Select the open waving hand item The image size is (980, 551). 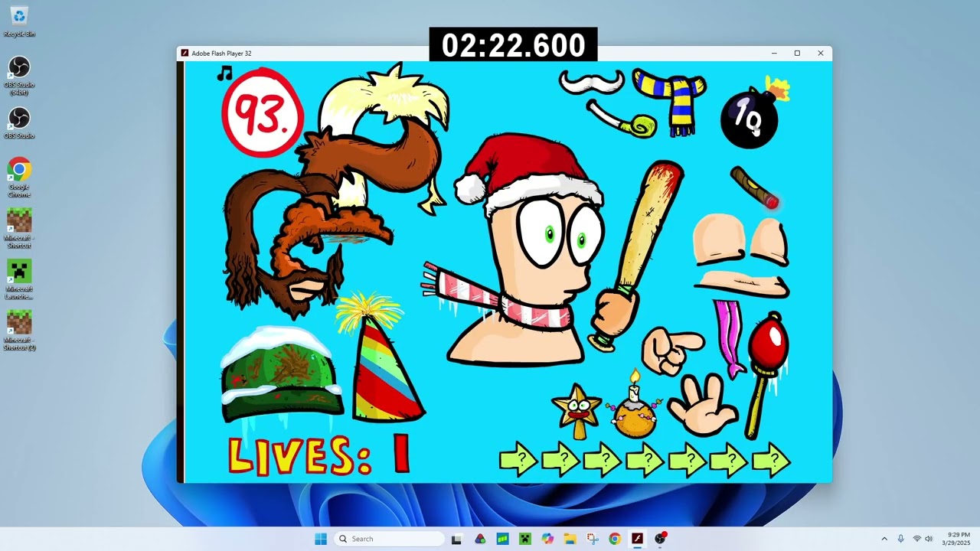point(703,404)
